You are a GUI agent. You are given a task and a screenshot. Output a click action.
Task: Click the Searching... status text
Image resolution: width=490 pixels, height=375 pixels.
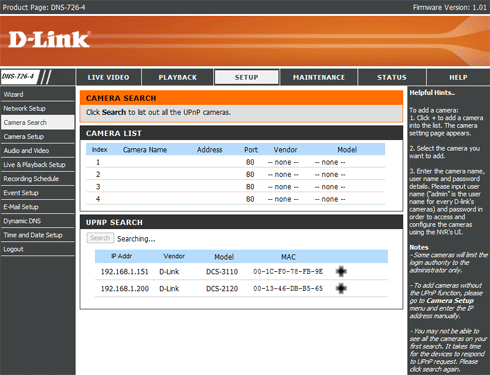pyautogui.click(x=136, y=239)
